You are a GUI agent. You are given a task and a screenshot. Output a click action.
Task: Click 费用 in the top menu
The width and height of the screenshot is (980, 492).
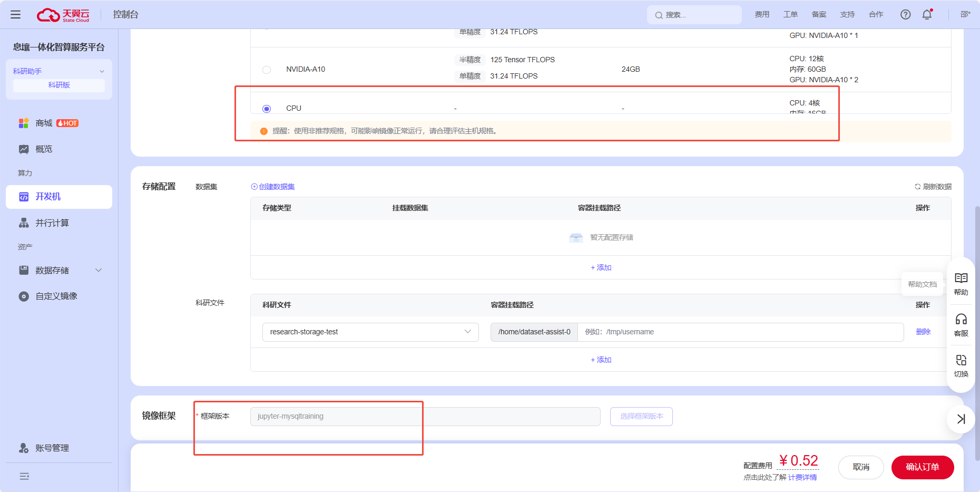(762, 14)
